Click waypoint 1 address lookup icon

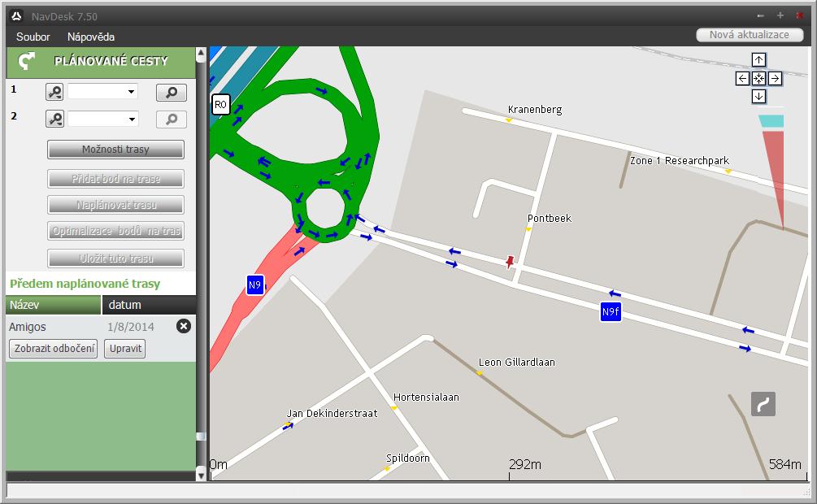[x=54, y=92]
